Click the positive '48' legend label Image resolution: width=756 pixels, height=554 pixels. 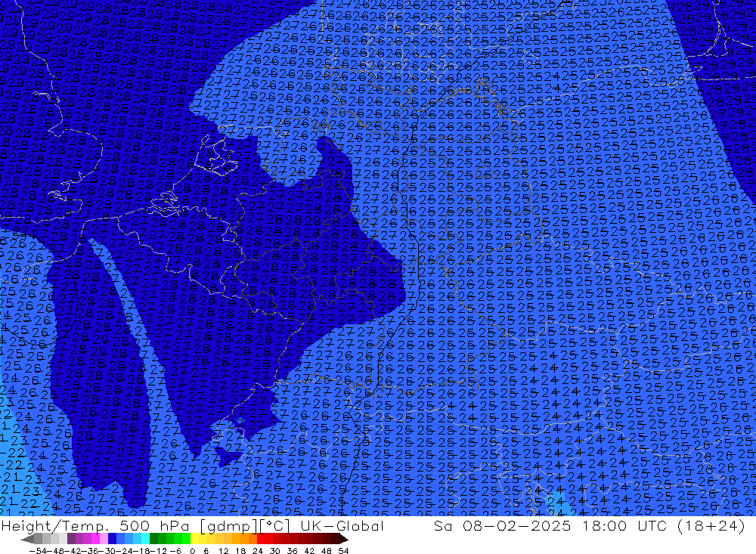pos(327,551)
